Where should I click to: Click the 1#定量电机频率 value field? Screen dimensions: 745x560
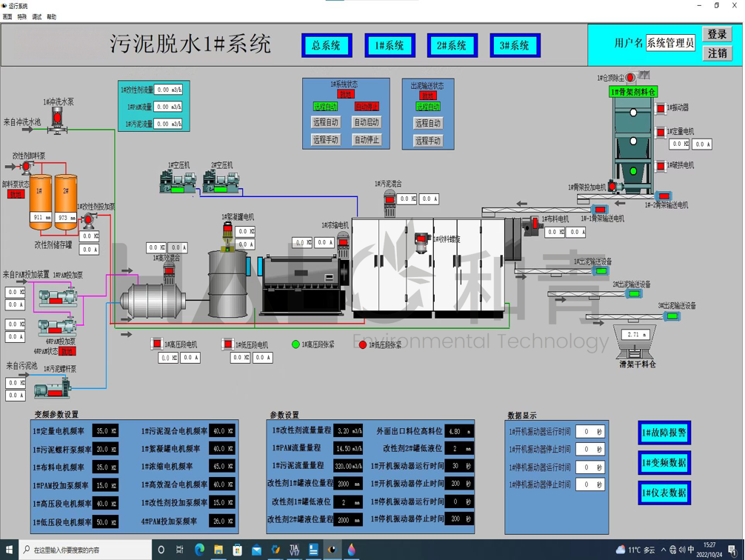pos(105,430)
